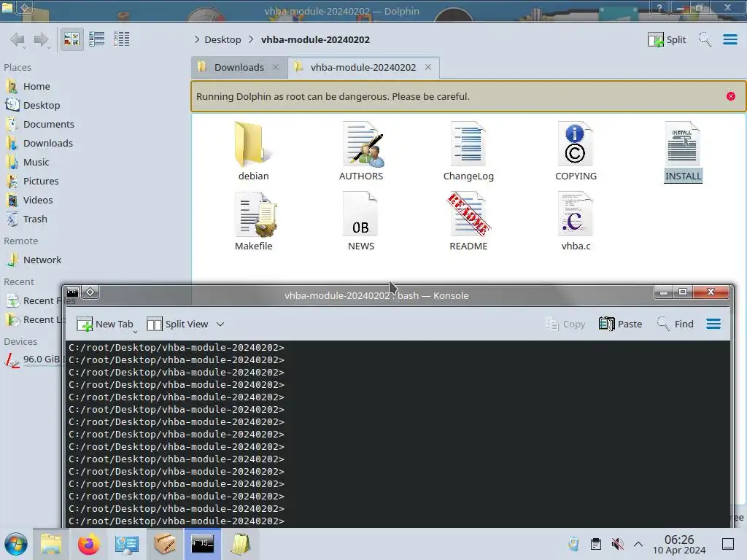This screenshot has width=747, height=560.
Task: Select the README file
Action: pyautogui.click(x=468, y=222)
